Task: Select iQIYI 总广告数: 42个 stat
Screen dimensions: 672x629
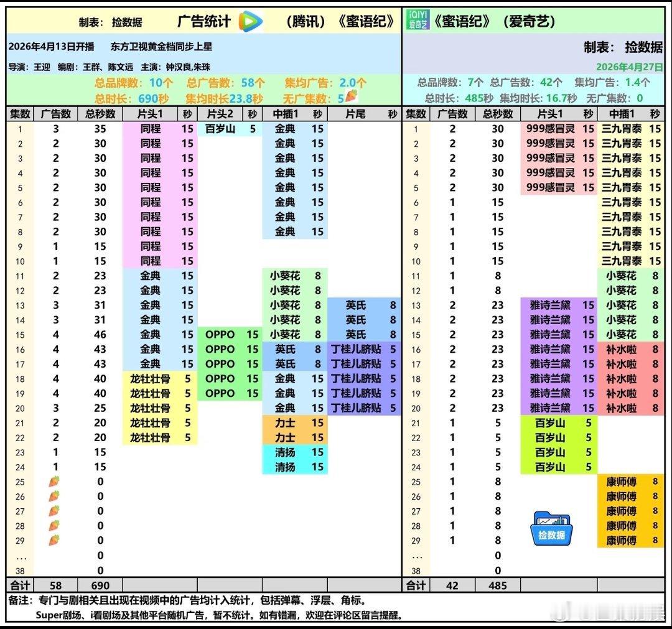Action: pos(526,82)
